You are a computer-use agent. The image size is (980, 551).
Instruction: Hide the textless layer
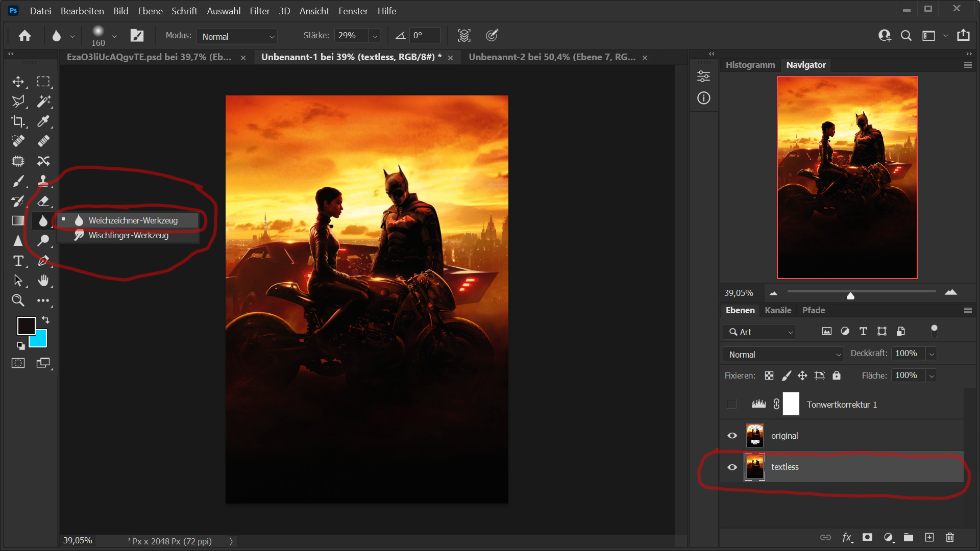tap(732, 467)
